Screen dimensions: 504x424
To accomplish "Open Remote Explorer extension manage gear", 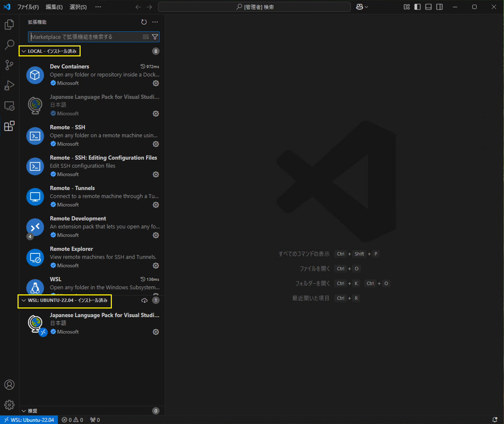I will click(x=156, y=266).
